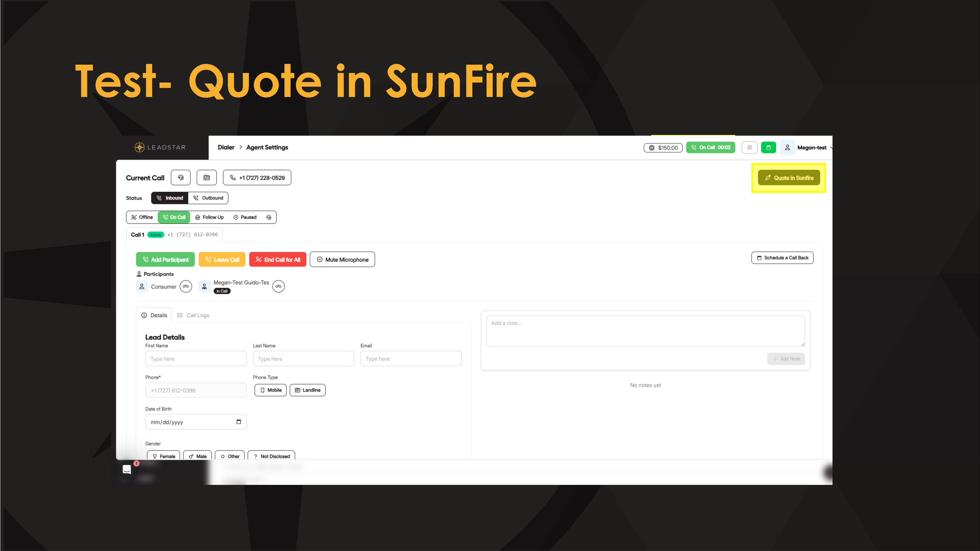
Task: Set agent status to Follow Up
Action: click(209, 217)
